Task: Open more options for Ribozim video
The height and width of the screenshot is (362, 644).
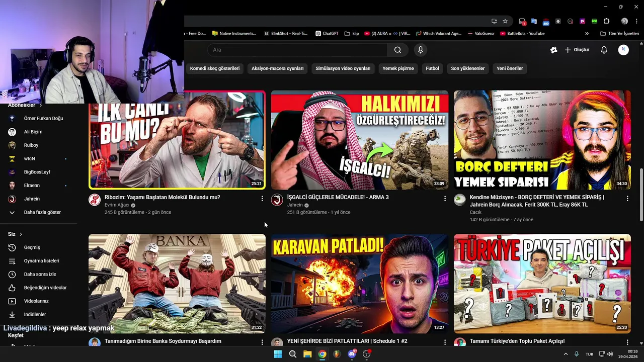Action: (262, 199)
